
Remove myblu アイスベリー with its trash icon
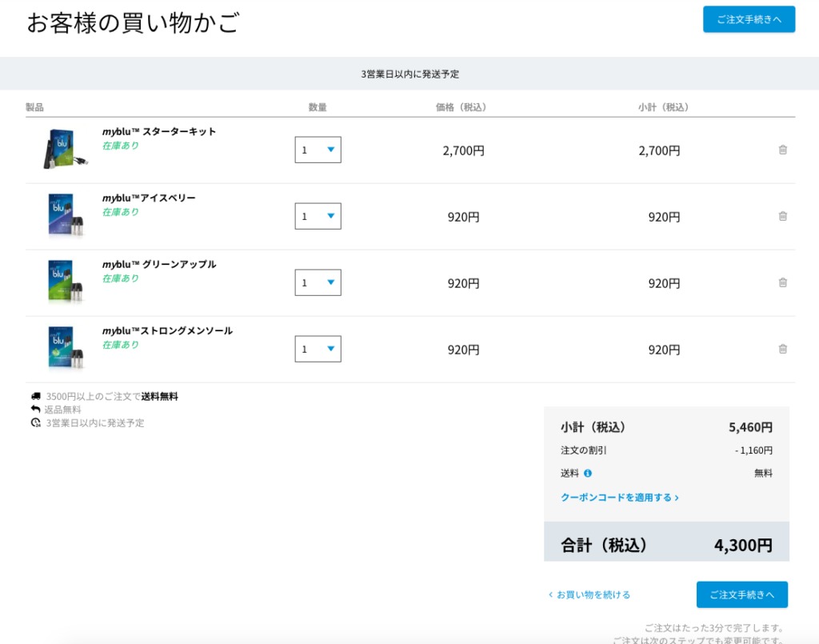(782, 216)
